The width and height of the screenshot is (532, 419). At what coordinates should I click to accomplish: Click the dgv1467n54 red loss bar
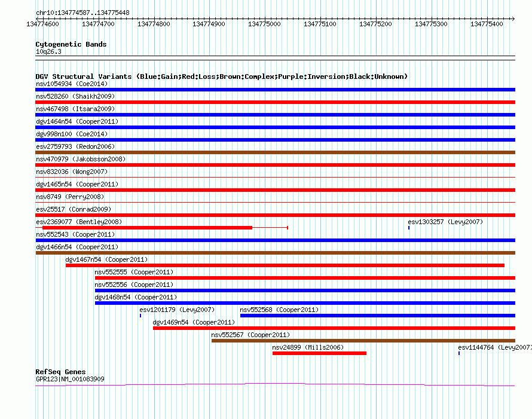click(285, 265)
